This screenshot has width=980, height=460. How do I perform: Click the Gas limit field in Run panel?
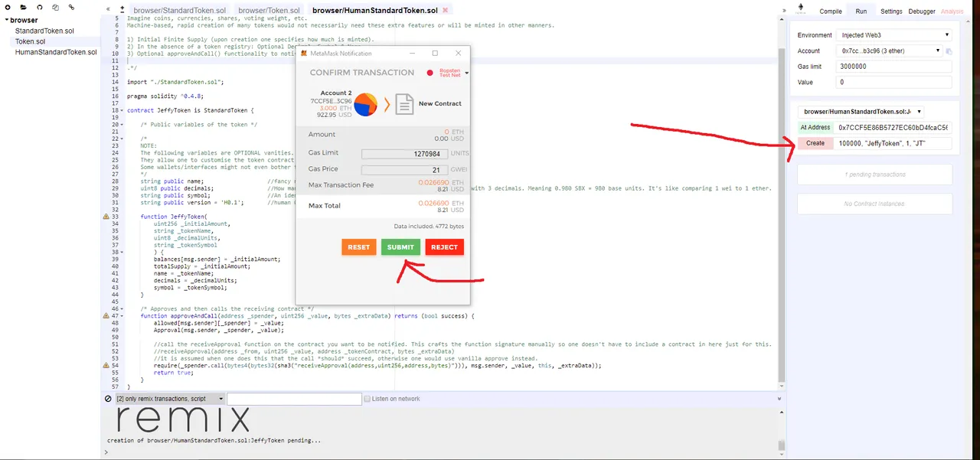[x=895, y=67]
